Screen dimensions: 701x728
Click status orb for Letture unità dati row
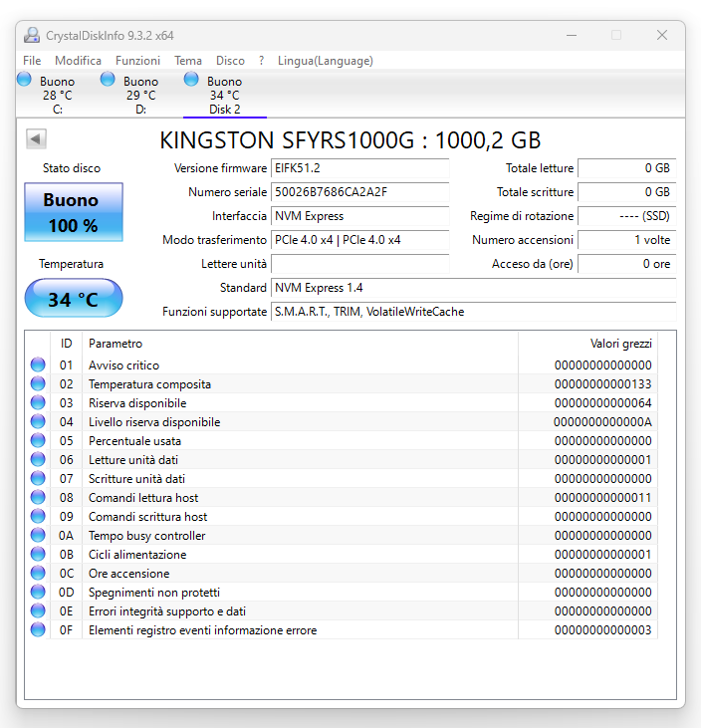pyautogui.click(x=38, y=460)
